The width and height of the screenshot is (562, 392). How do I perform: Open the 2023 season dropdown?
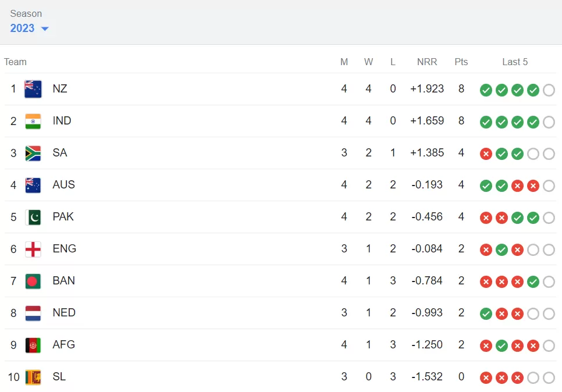coord(29,28)
